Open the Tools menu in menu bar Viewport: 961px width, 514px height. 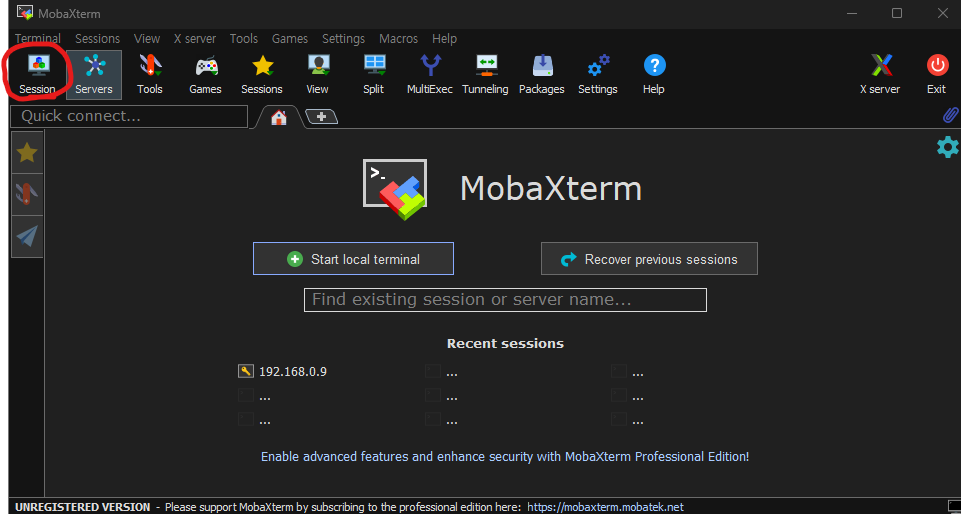[244, 39]
